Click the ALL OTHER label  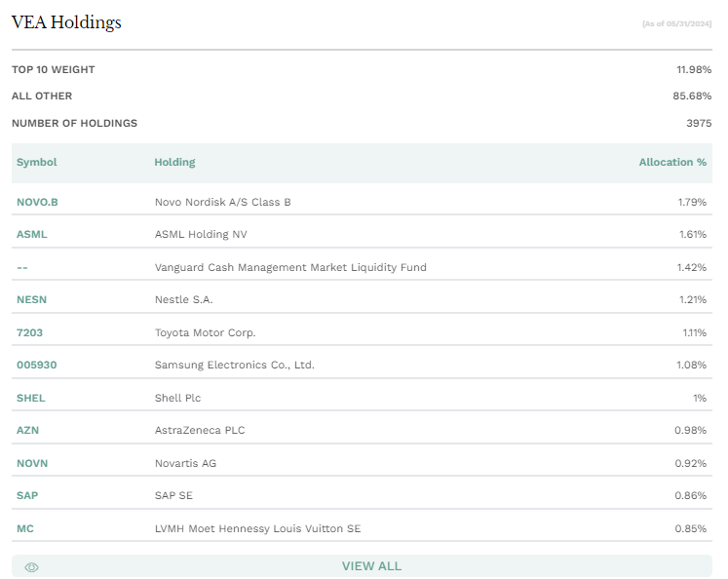coord(42,96)
